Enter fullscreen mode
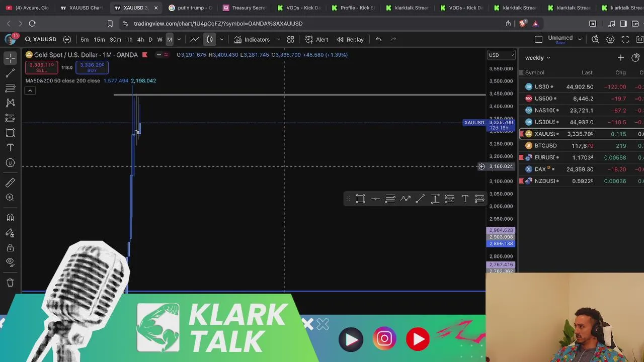Viewport: 644px width, 362px height. 625,39
